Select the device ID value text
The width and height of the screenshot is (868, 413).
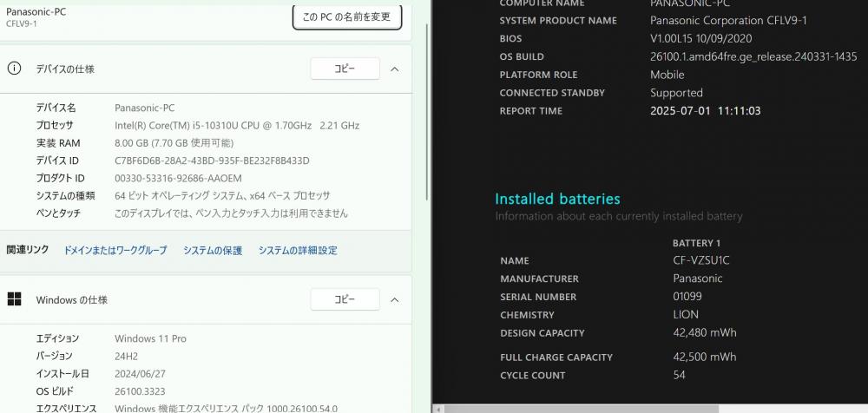(x=212, y=161)
